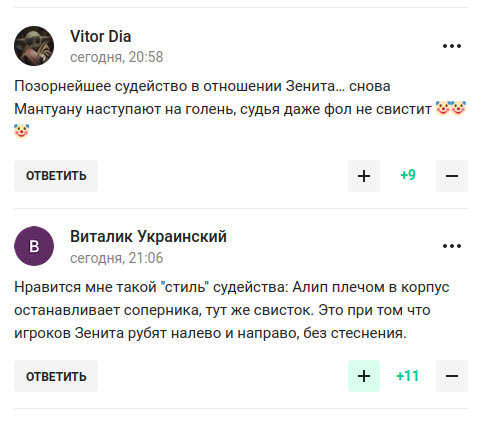492x425 pixels.
Task: Show the +11 rating details
Action: [408, 376]
